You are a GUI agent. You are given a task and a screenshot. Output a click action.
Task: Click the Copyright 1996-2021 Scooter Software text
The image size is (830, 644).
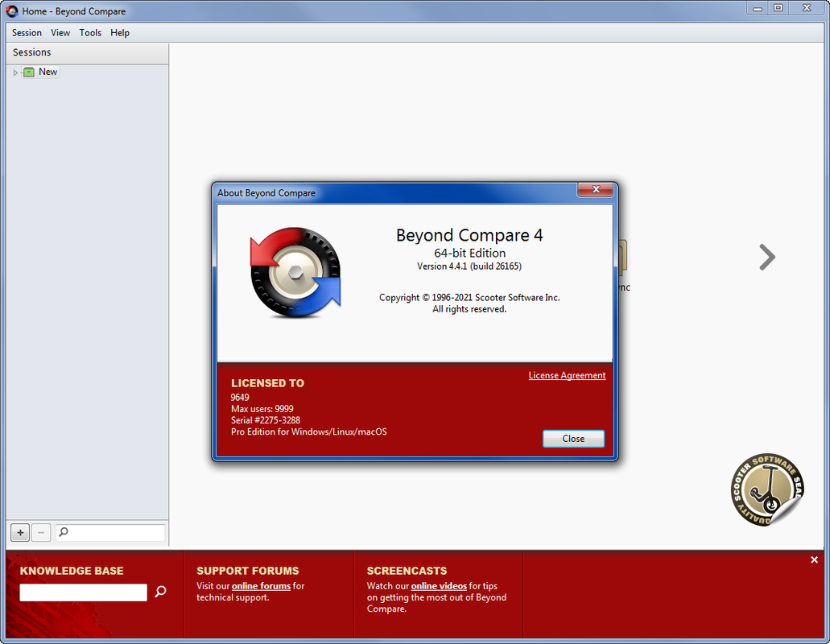pos(469,297)
